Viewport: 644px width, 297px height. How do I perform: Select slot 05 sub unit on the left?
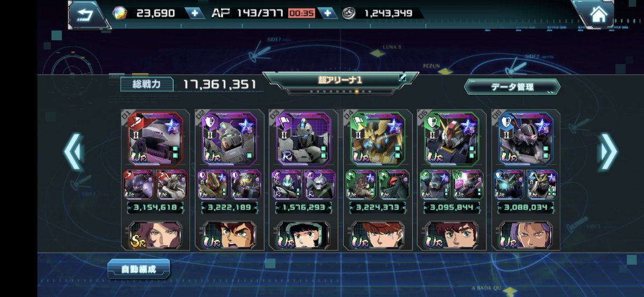pyautogui.click(x=435, y=185)
